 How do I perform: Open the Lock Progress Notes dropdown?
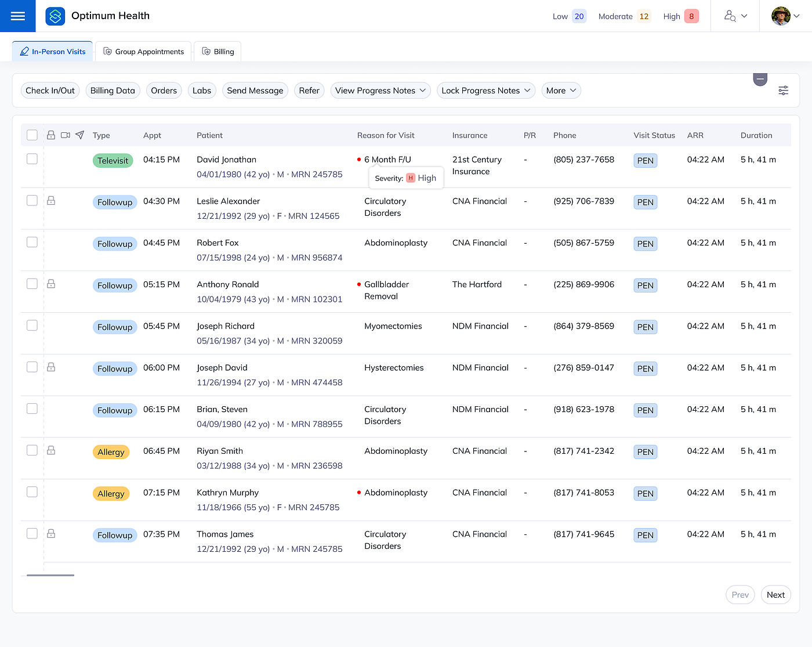click(x=485, y=91)
